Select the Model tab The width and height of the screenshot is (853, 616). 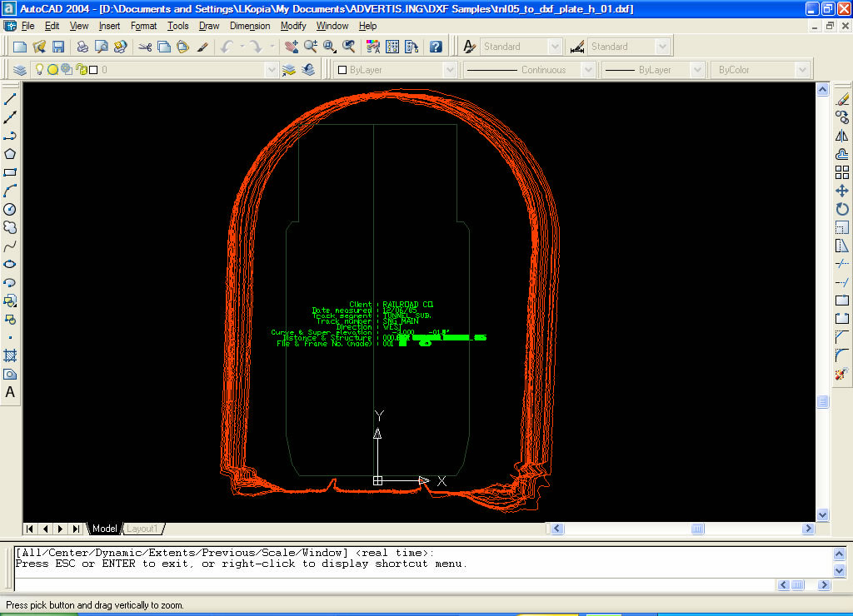point(104,529)
